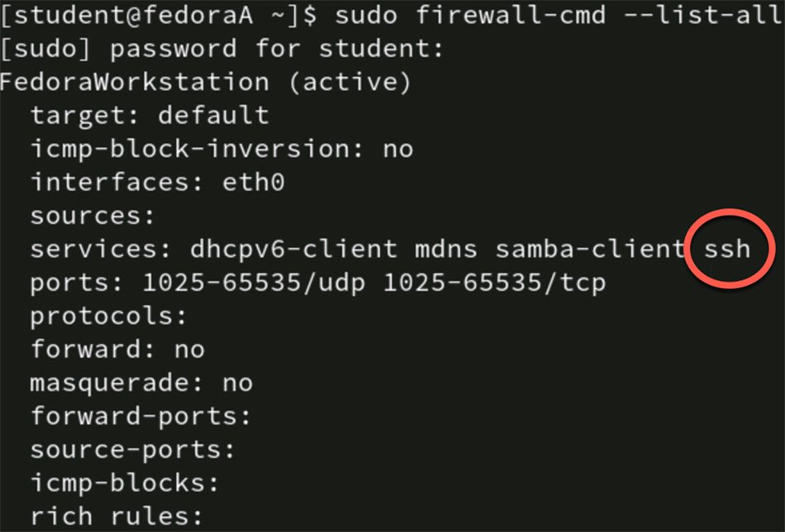Click the masquerade: no line
The image size is (785, 532).
(x=140, y=383)
